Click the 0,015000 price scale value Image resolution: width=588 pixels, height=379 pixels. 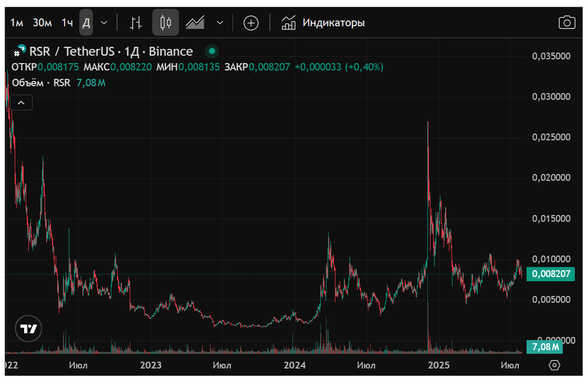pyautogui.click(x=551, y=219)
